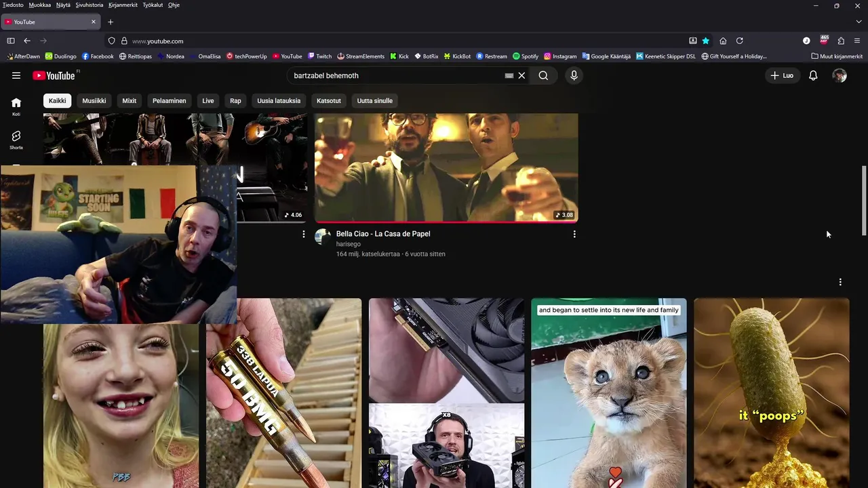Open the Kirjanmerkit menu
868x488 pixels.
click(123, 5)
